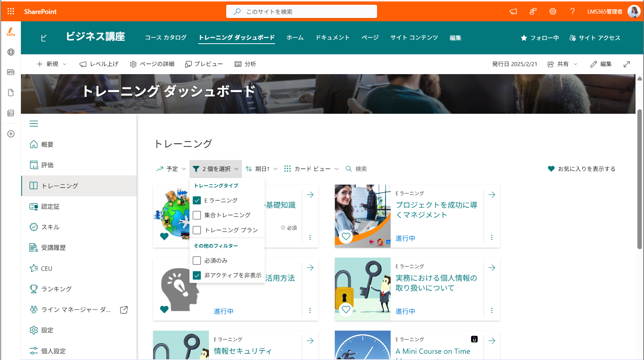644x360 pixels.
Task: Open more options on 実務における個人情報 card
Action: [x=492, y=310]
